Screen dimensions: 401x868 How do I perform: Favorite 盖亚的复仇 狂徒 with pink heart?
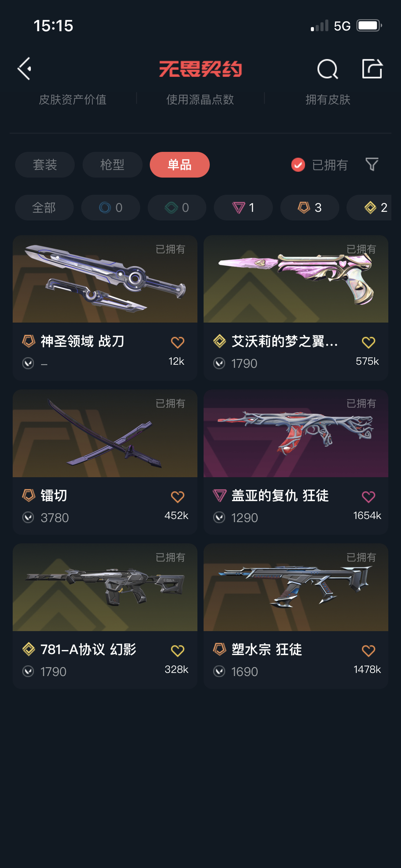point(368,497)
